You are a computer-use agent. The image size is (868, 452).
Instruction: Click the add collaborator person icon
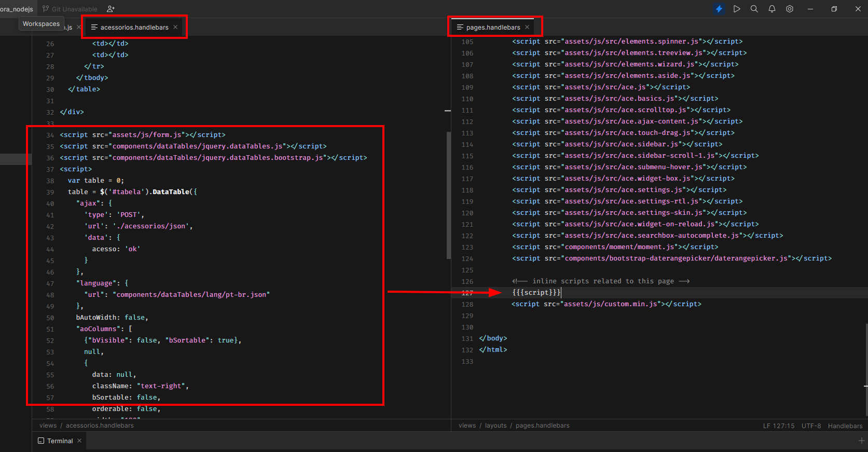click(x=111, y=9)
